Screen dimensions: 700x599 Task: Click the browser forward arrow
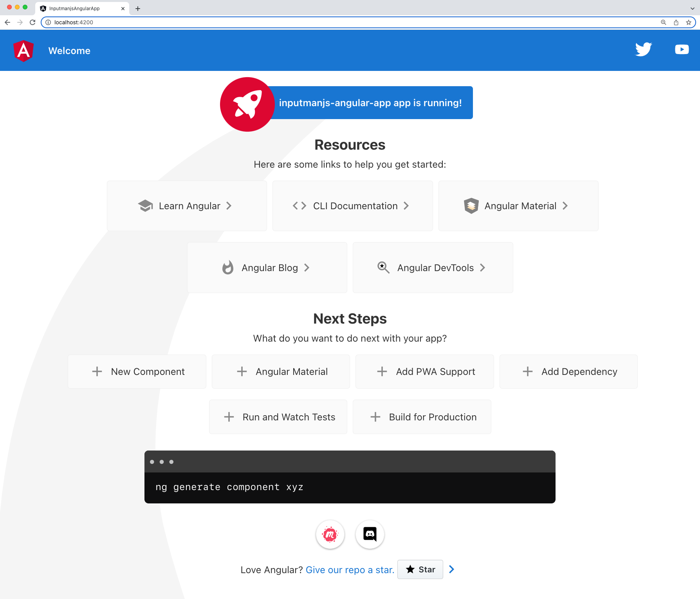pos(20,22)
